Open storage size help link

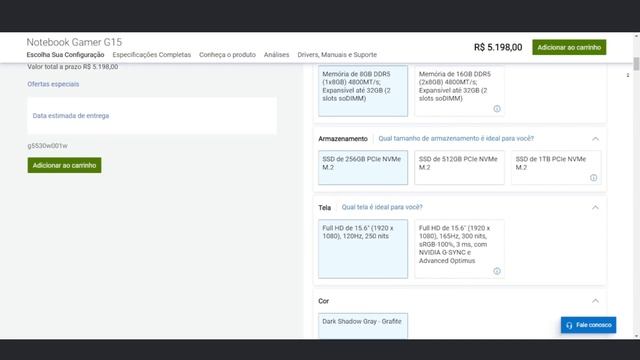(x=456, y=139)
